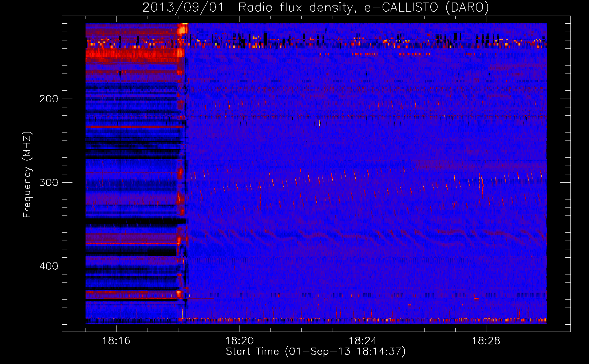Image resolution: width=589 pixels, height=364 pixels.
Task: Click the 18:24 time tick label
Action: (363, 341)
